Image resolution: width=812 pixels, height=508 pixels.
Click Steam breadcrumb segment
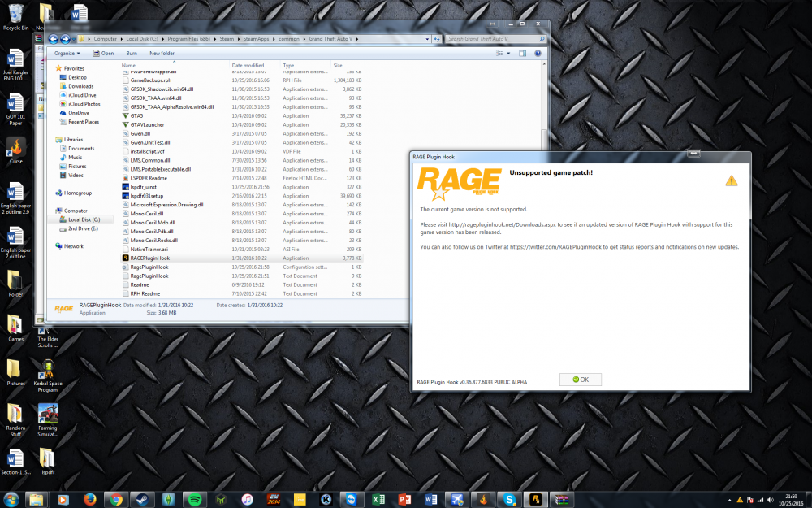click(x=227, y=39)
